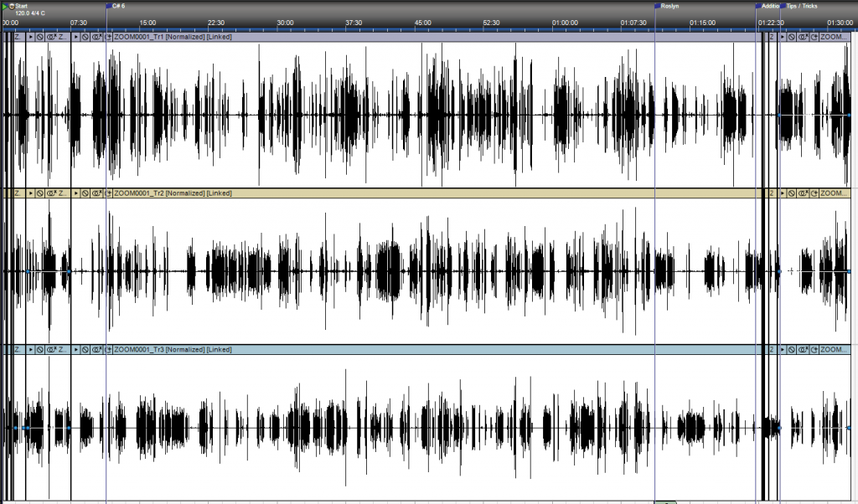Viewport: 858px width, 504px height.
Task: Open arrow menu of 'Z..' clip, lavender row
Action: tap(31, 37)
